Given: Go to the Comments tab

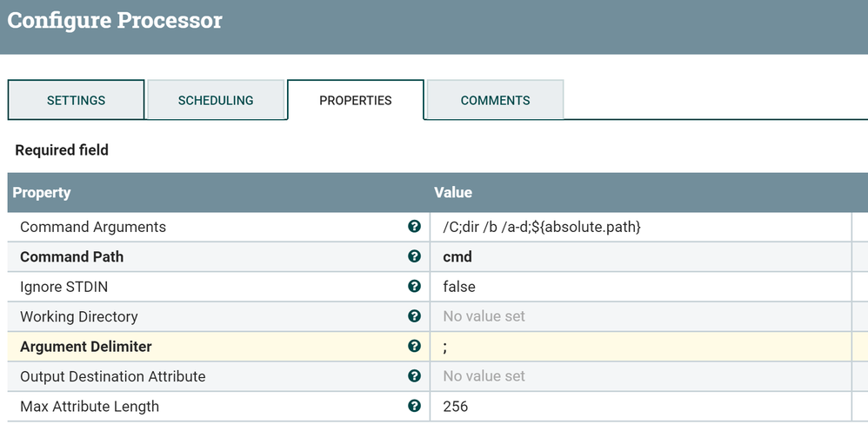Looking at the screenshot, I should pyautogui.click(x=495, y=100).
